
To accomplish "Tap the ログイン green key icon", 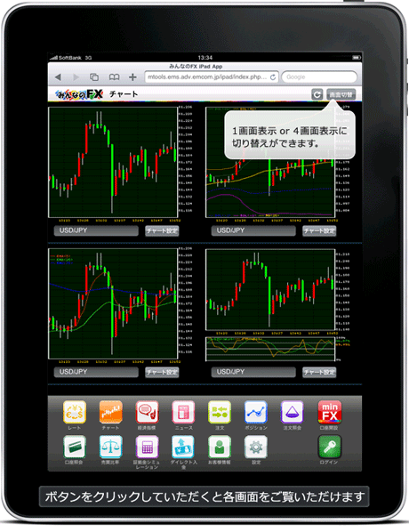I will (329, 447).
